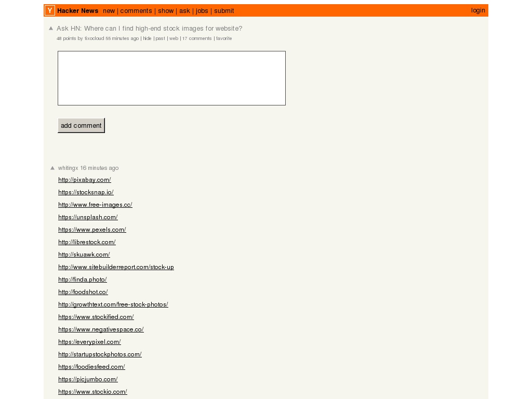
Task: Open the stockio.com link
Action: [x=92, y=392]
